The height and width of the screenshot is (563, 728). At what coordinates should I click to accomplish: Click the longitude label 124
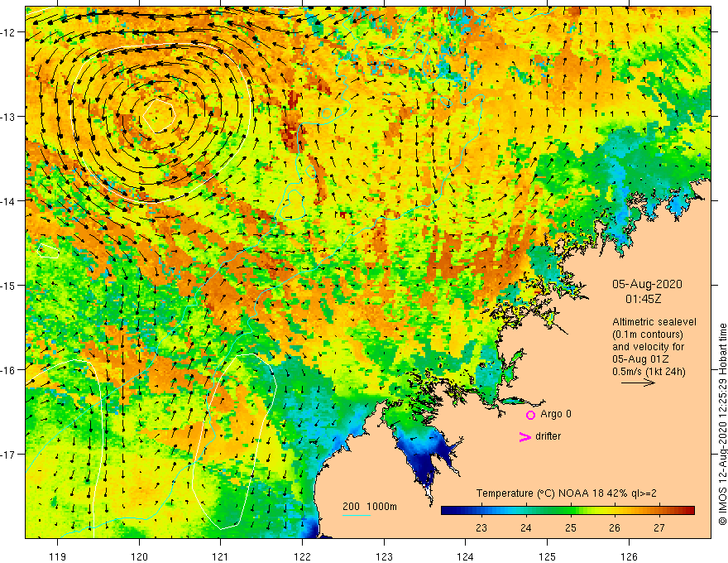coord(465,556)
